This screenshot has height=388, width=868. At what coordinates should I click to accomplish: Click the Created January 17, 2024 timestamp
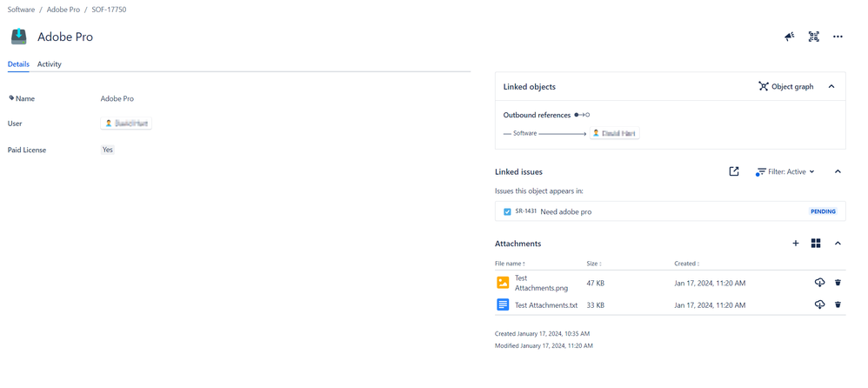click(x=542, y=334)
